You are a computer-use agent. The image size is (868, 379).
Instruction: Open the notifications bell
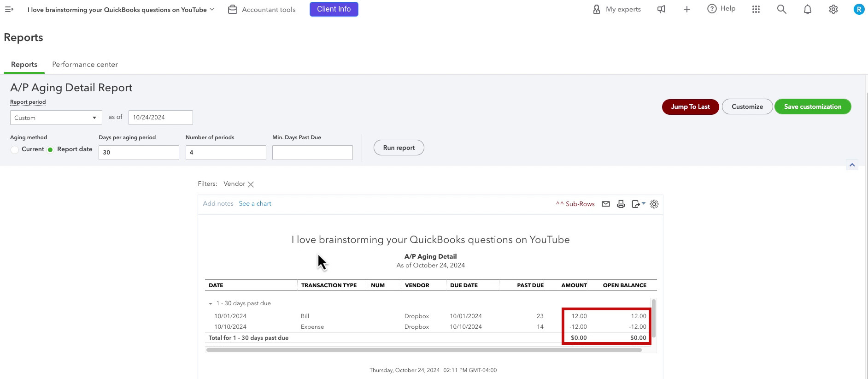(807, 9)
